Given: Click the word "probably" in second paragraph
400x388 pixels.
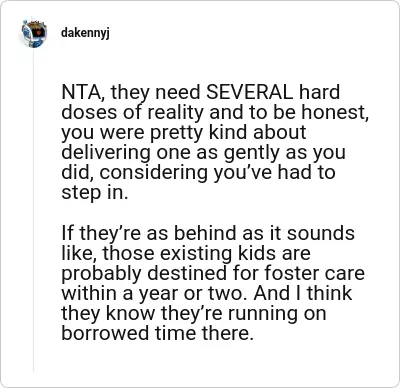Looking at the screenshot, I should point(101,274).
